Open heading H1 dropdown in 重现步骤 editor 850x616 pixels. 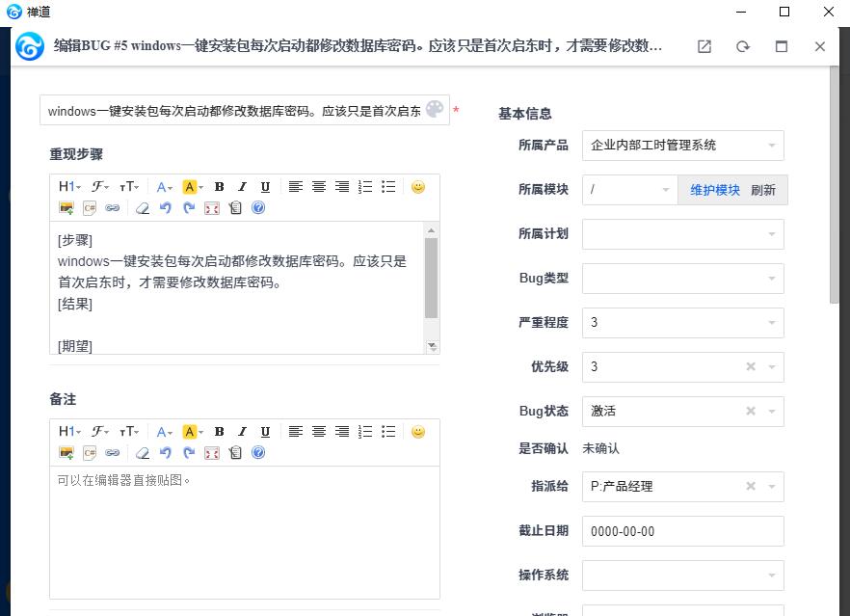tap(69, 187)
